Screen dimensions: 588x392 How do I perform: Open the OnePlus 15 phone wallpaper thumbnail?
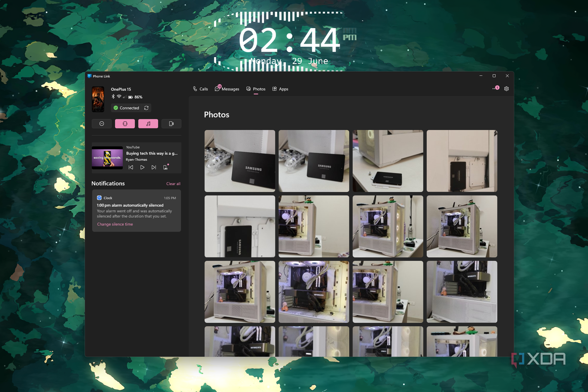pos(98,99)
